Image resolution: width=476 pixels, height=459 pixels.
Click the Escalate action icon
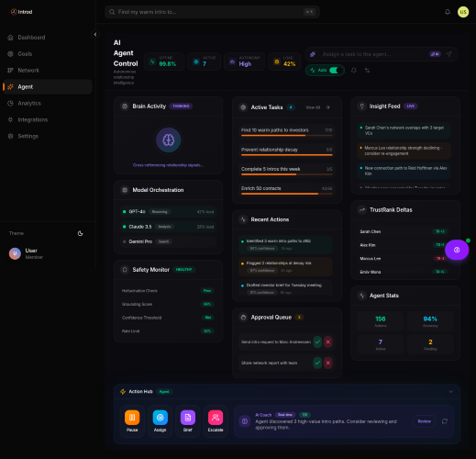point(216,418)
